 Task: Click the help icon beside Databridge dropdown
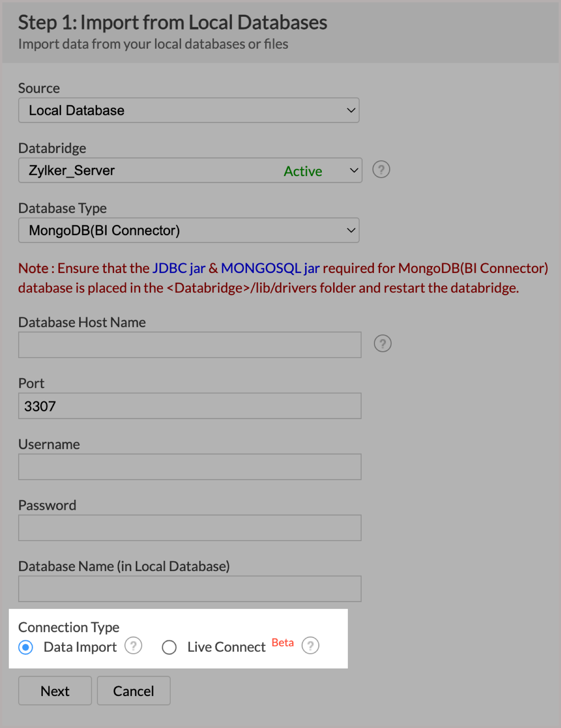381,170
